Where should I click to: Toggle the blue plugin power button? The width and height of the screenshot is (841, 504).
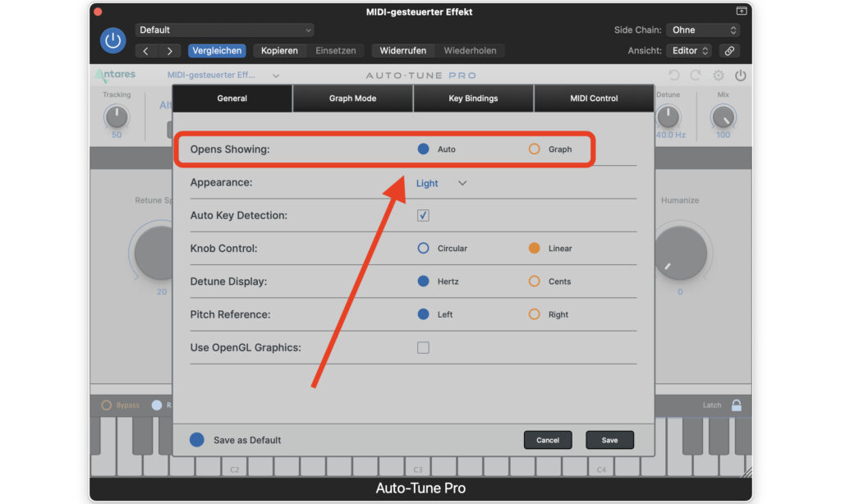click(113, 40)
